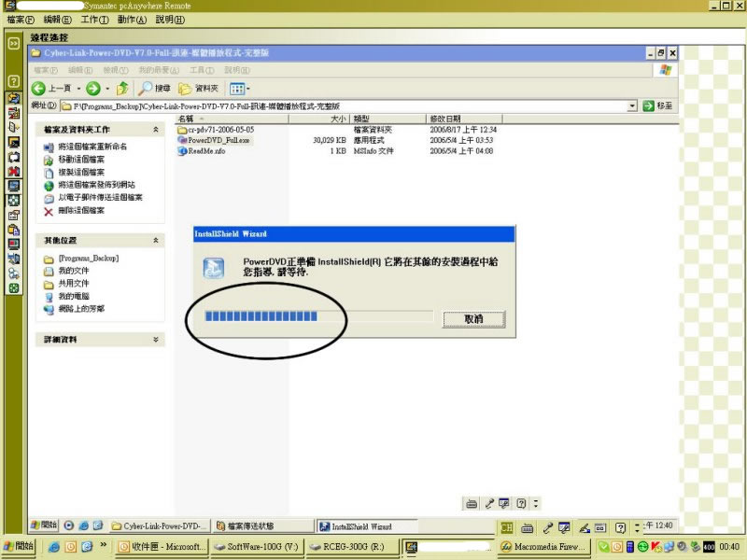
Task: Sort by 名稱 column header
Action: (x=232, y=119)
